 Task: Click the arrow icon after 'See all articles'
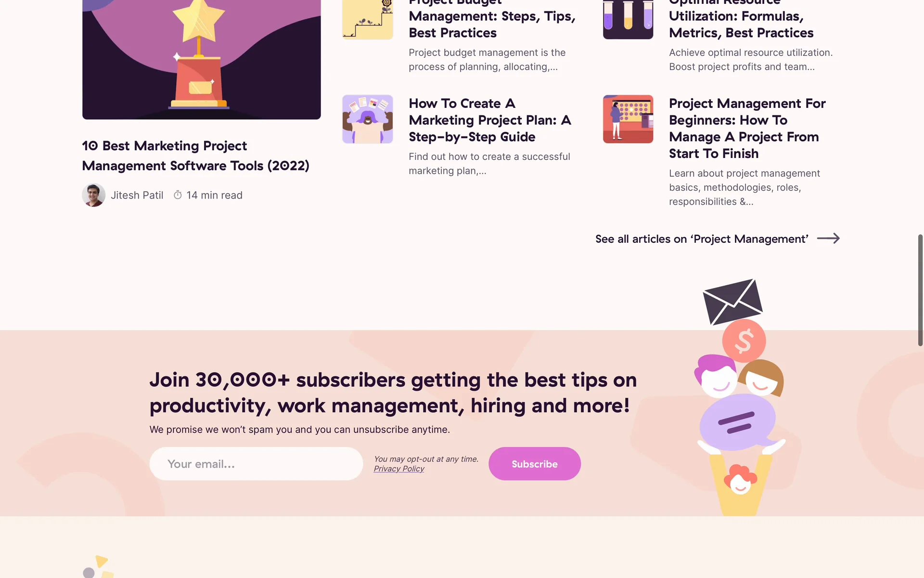click(x=828, y=238)
